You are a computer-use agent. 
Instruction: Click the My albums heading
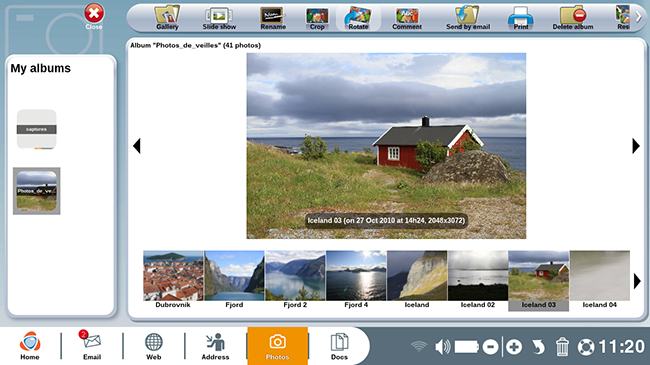[41, 68]
